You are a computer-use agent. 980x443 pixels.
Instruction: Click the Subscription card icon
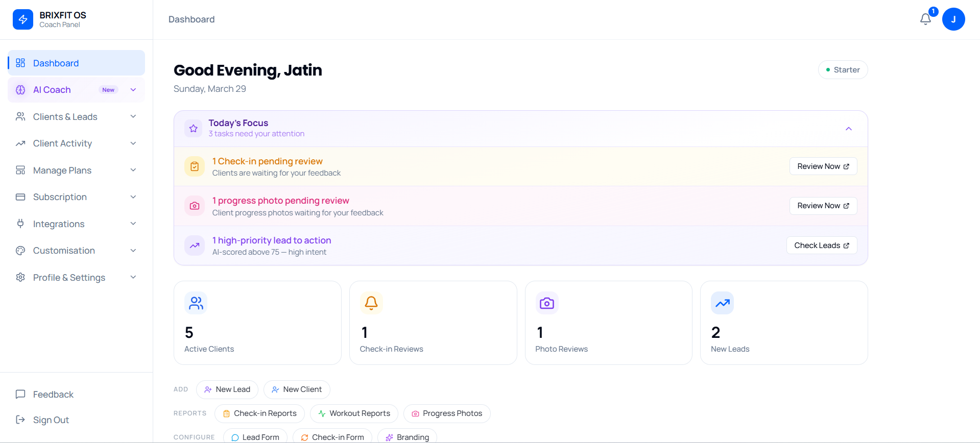pos(20,197)
